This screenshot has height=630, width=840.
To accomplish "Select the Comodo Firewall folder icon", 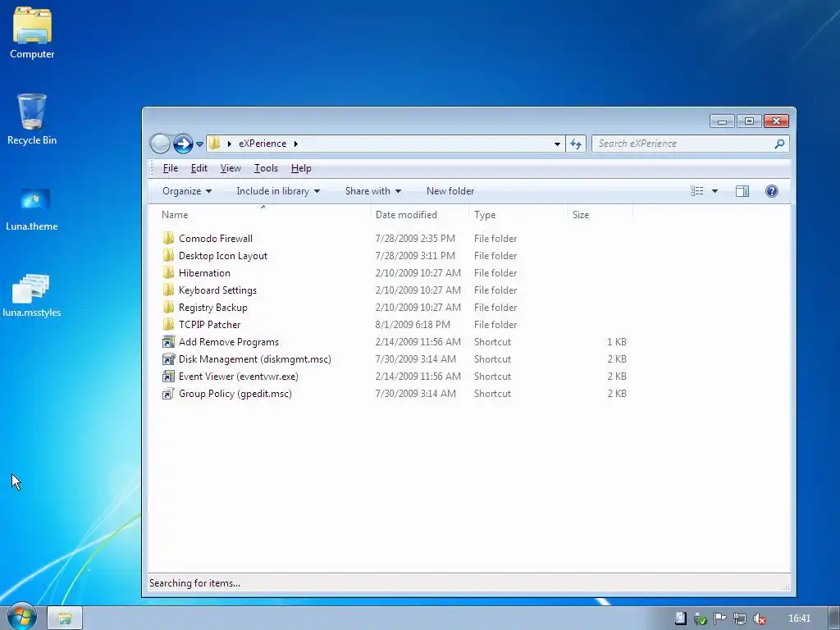I will click(168, 239).
